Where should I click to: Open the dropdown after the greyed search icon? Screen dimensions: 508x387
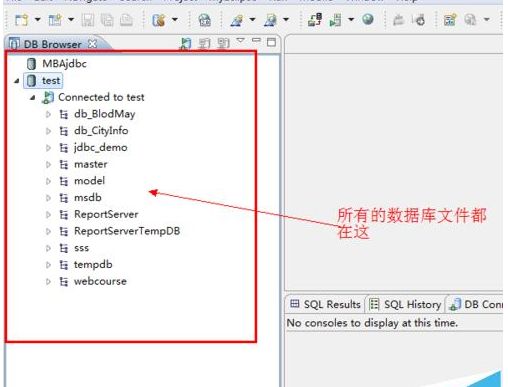[x=487, y=19]
